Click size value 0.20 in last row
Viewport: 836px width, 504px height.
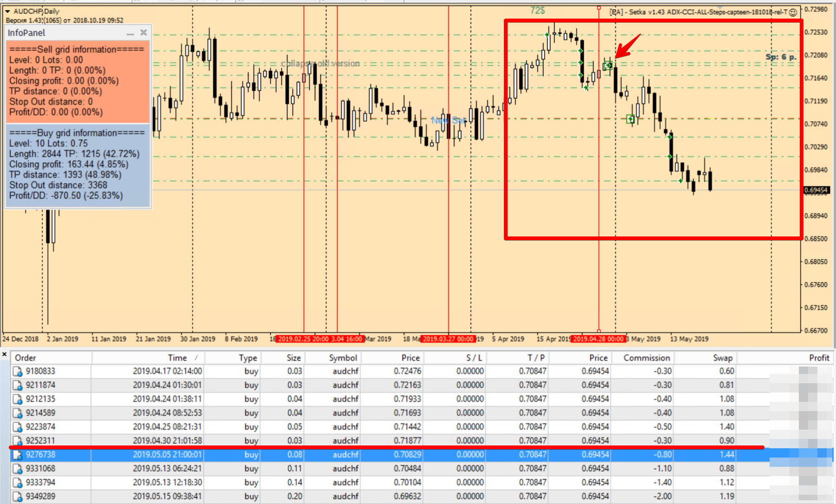point(294,497)
